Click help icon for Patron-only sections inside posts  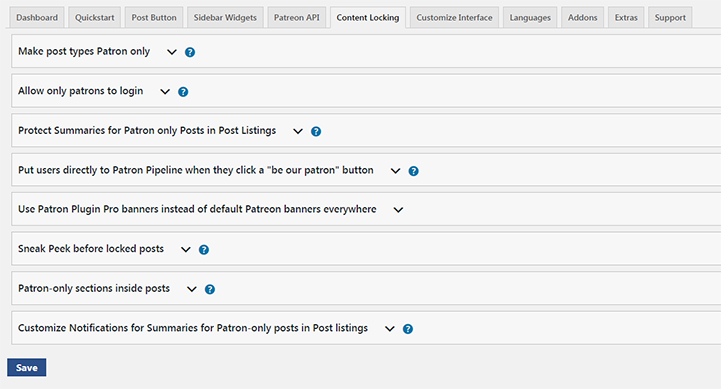coord(210,289)
